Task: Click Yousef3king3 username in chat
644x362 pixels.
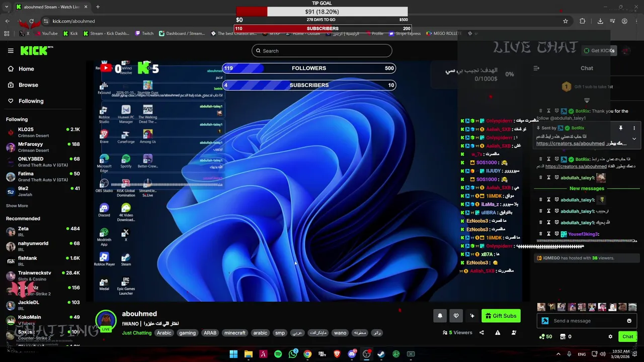Action: [583, 234]
